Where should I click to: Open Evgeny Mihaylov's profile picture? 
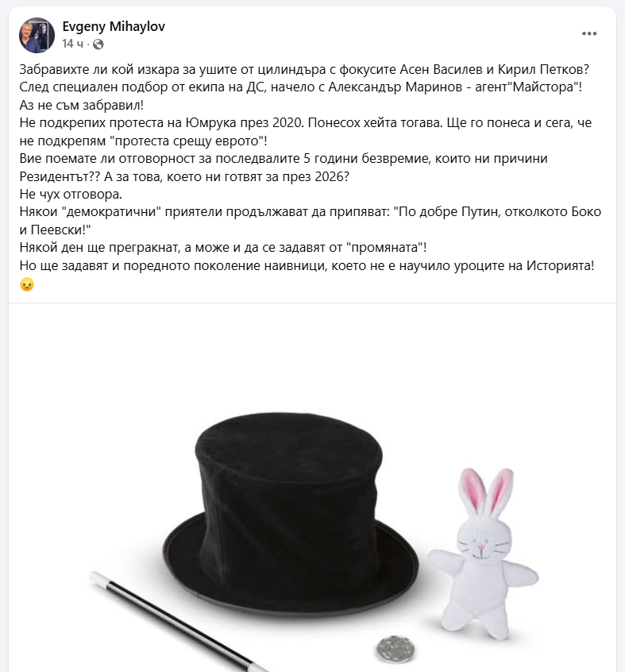37,35
